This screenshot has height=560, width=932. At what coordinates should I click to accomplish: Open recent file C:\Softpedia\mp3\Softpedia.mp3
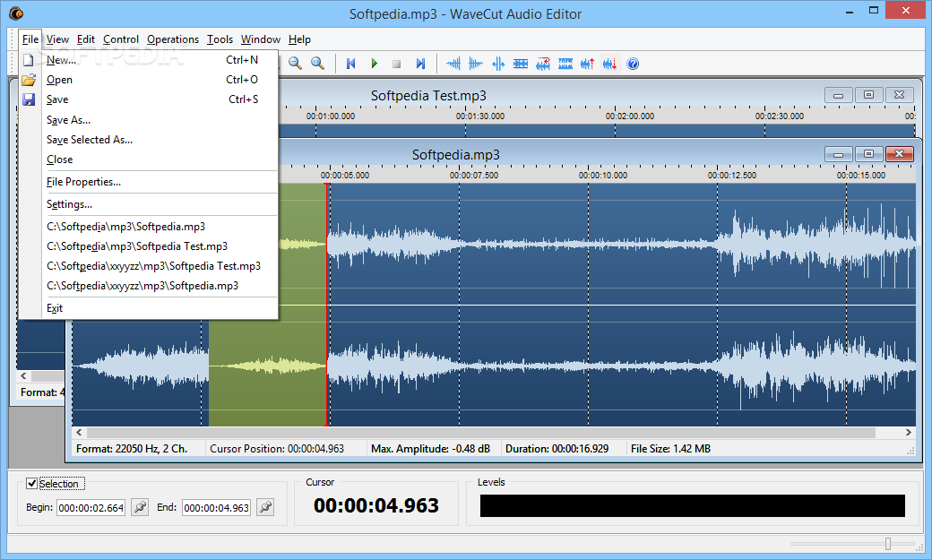149,227
